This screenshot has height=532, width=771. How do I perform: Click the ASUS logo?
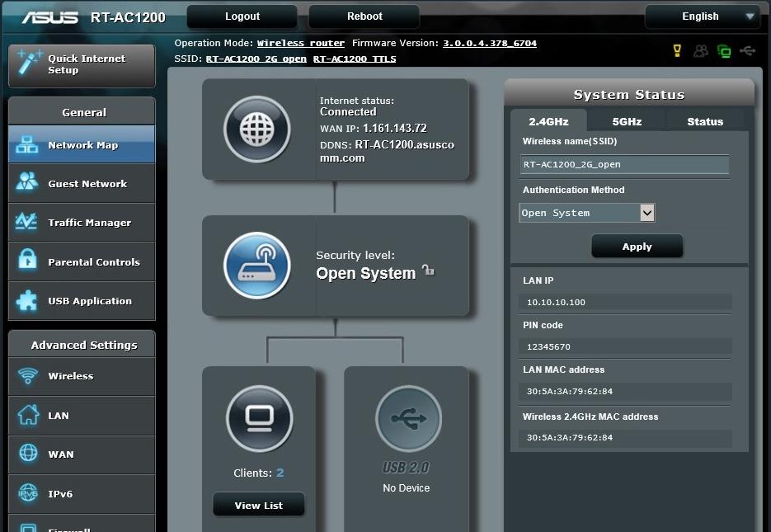tap(50, 17)
